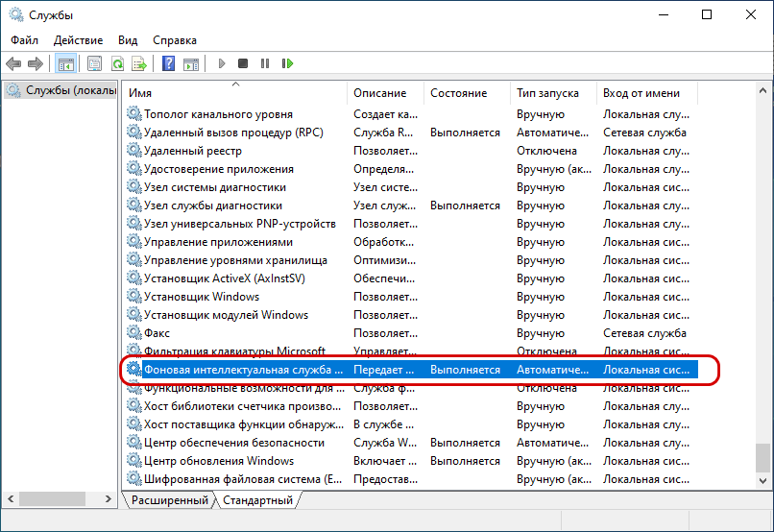
Task: Click the list scrollbar down arrow
Action: (762, 481)
